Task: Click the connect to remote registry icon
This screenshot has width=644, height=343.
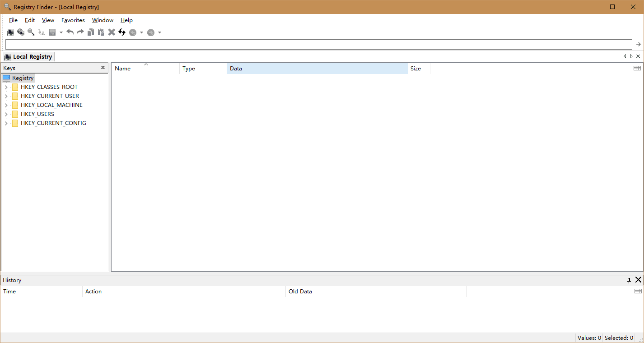Action: (21, 32)
